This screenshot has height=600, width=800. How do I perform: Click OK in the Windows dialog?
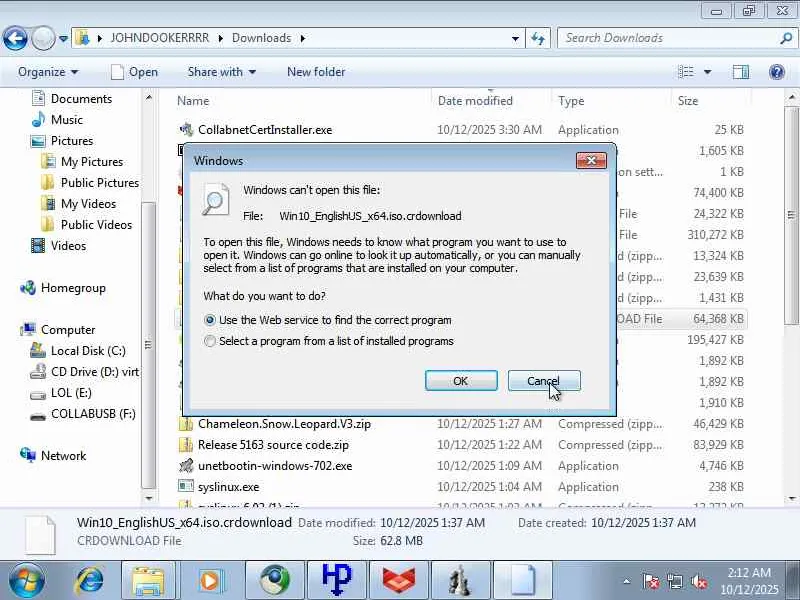[461, 381]
